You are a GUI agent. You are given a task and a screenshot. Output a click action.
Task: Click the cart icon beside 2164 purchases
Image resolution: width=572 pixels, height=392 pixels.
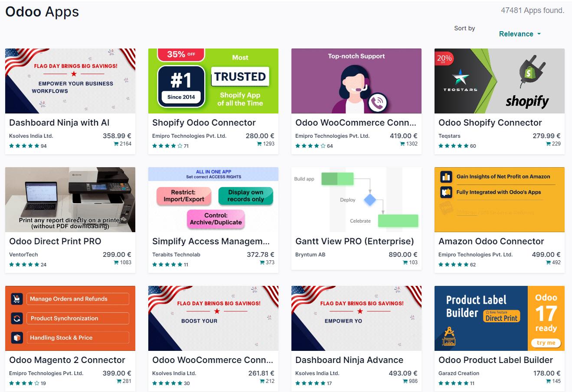[116, 144]
